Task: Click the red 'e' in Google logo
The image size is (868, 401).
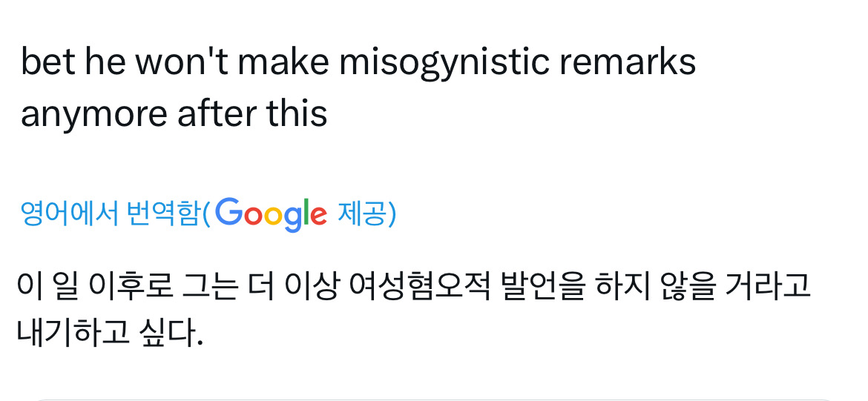Action: [318, 216]
